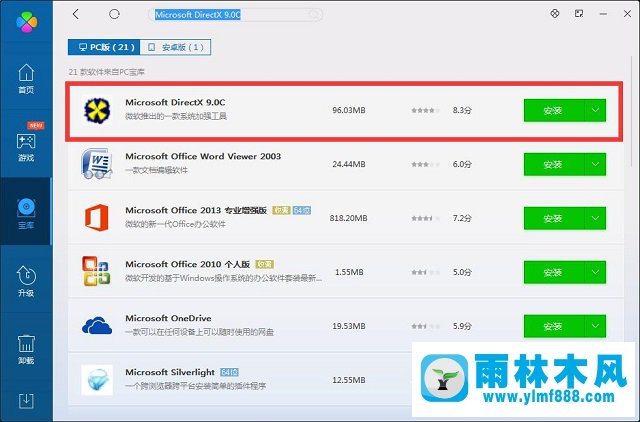Go back with the back arrow
Viewport: 640px width, 422px height.
coord(76,14)
